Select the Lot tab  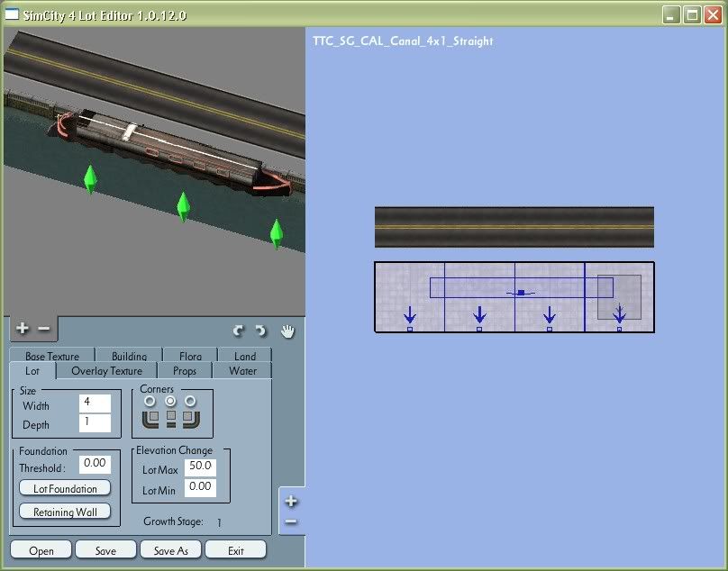[32, 371]
